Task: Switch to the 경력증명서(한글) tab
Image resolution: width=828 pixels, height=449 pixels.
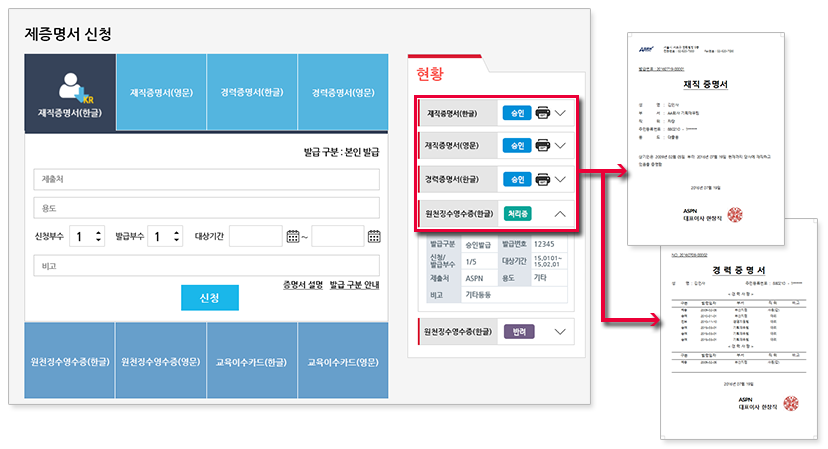Action: 251,93
